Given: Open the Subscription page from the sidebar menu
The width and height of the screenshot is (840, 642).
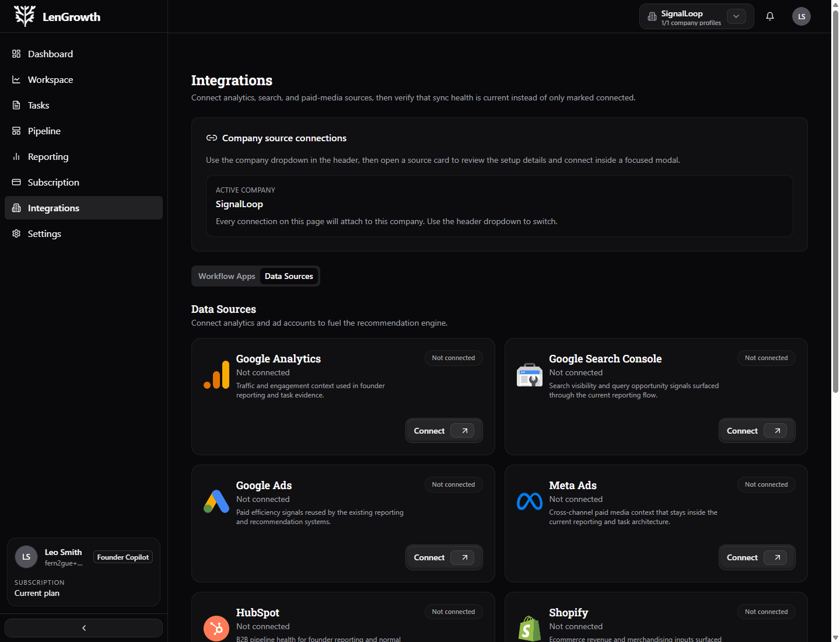Looking at the screenshot, I should tap(83, 182).
